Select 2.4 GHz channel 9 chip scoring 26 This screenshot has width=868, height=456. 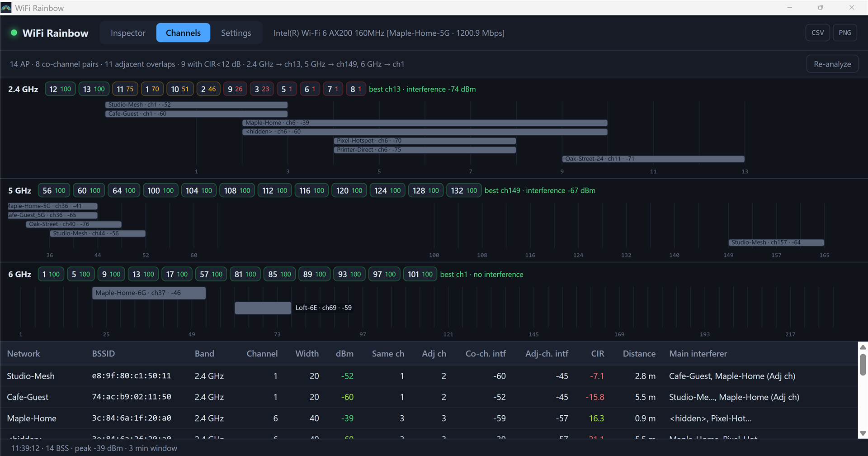click(235, 89)
